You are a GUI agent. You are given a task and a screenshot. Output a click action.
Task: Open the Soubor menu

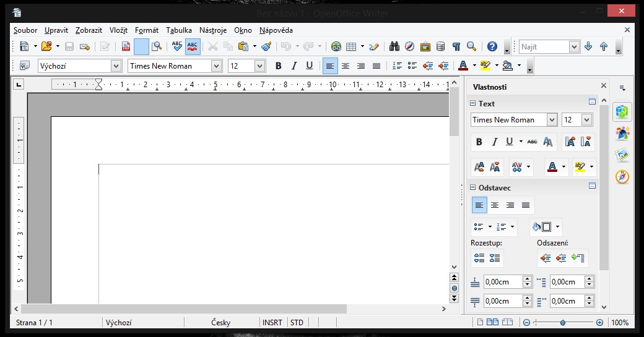pos(25,30)
